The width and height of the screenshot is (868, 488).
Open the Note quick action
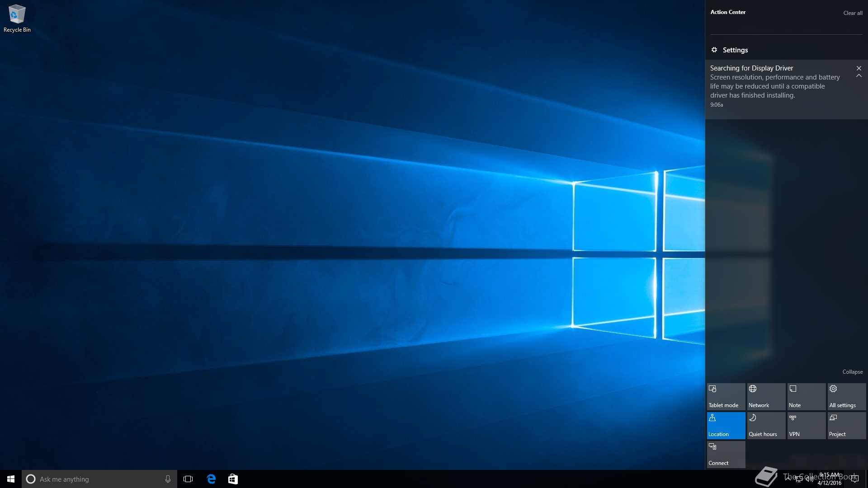pyautogui.click(x=807, y=397)
